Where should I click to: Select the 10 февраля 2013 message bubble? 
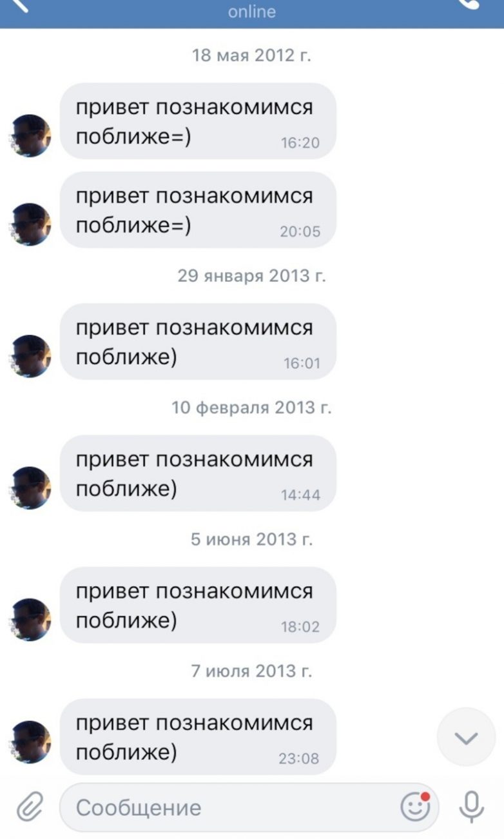[199, 473]
